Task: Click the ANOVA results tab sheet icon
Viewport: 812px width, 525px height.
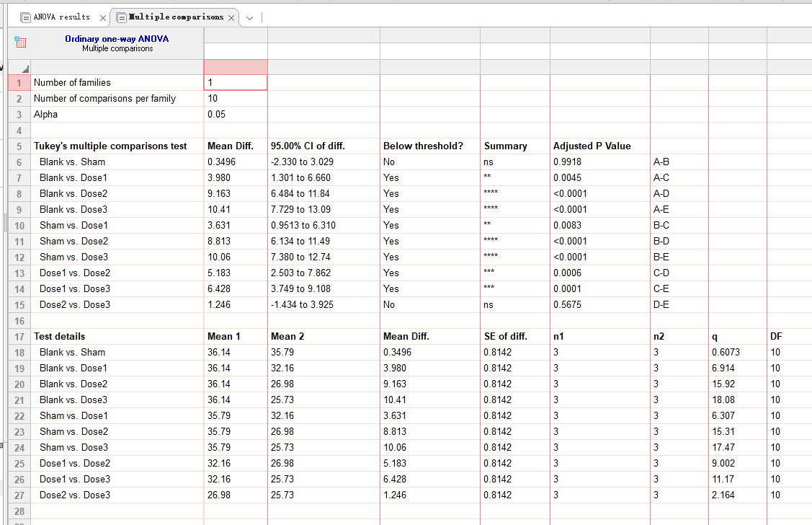Action: point(24,17)
